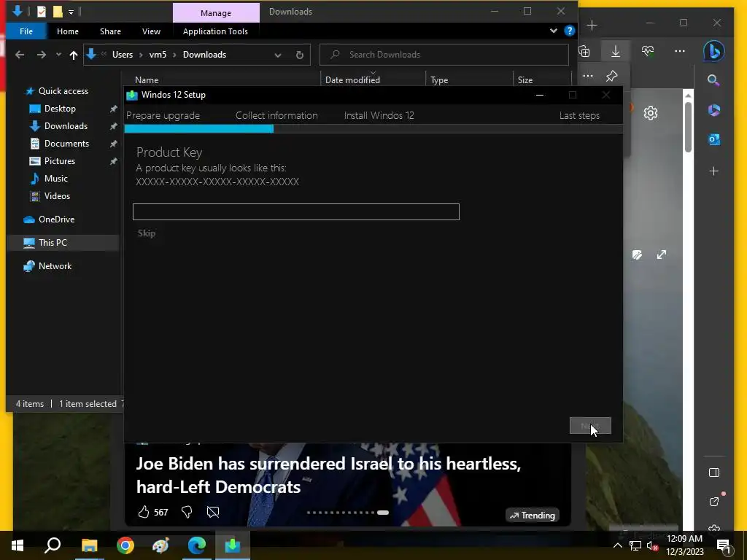Open Edge Downloads toolbar icon
Screen dimensions: 747x560
[616, 52]
